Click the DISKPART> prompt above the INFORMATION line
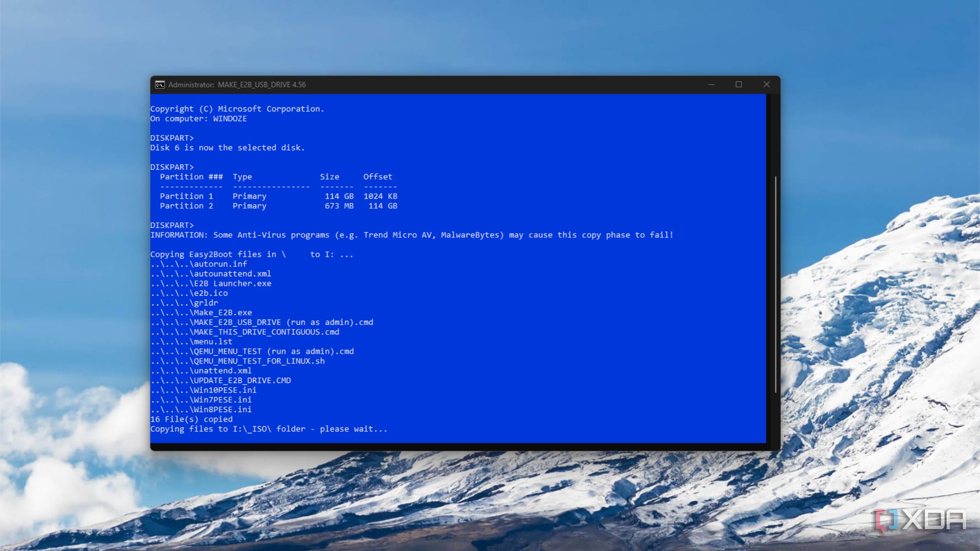The image size is (980, 551). pyautogui.click(x=172, y=226)
